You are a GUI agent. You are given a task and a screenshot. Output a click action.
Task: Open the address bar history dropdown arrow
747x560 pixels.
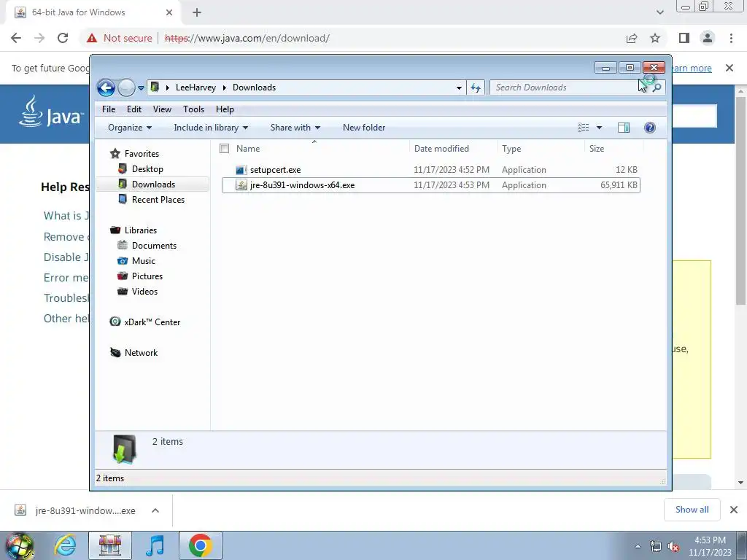(459, 88)
